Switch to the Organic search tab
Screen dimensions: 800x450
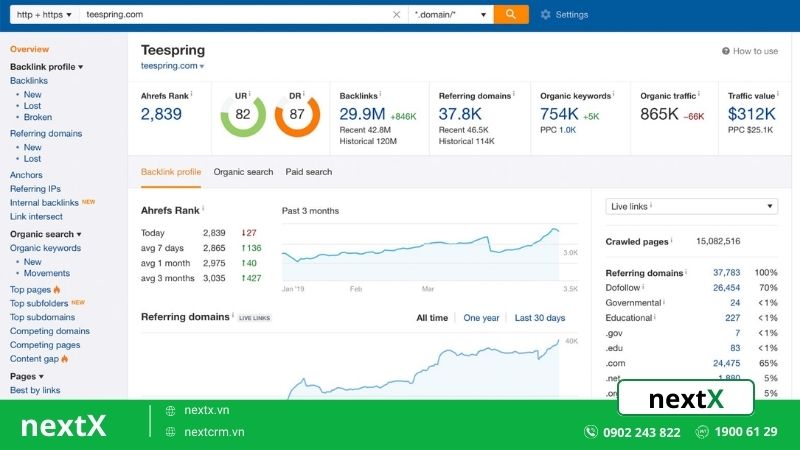tap(243, 172)
